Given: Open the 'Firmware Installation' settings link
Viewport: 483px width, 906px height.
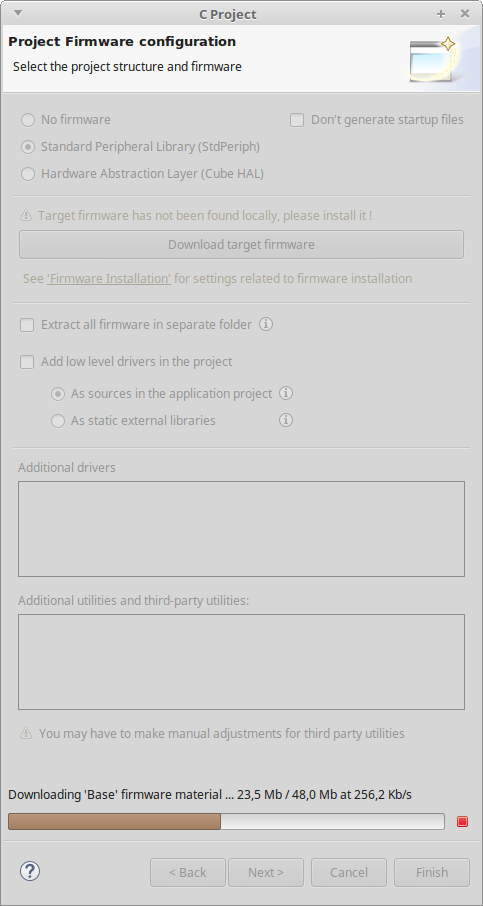Looking at the screenshot, I should (109, 279).
